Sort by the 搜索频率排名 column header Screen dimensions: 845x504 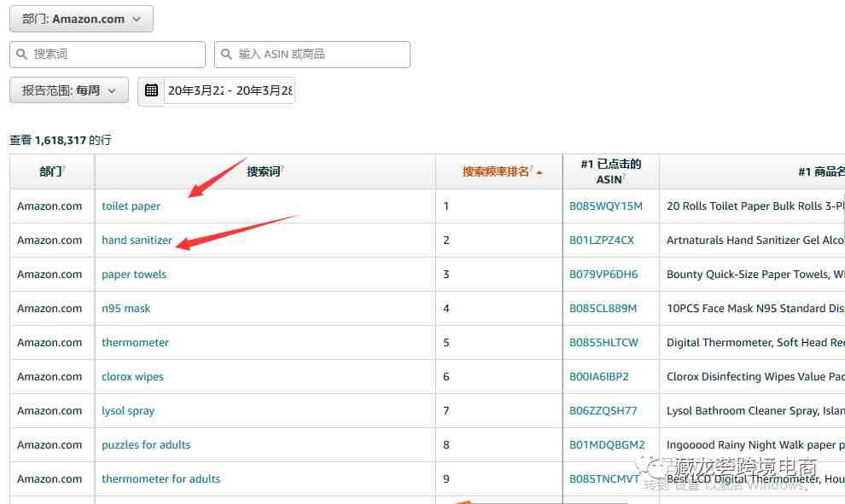(x=496, y=171)
